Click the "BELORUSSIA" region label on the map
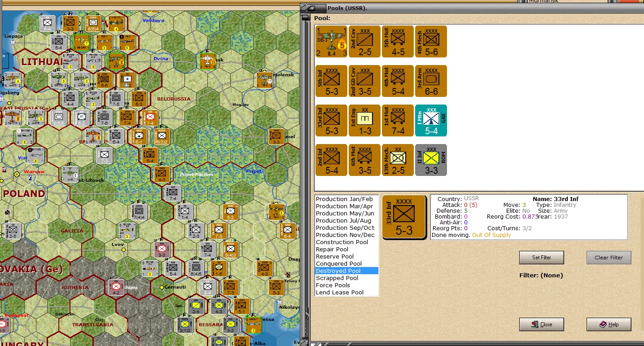 pos(174,99)
